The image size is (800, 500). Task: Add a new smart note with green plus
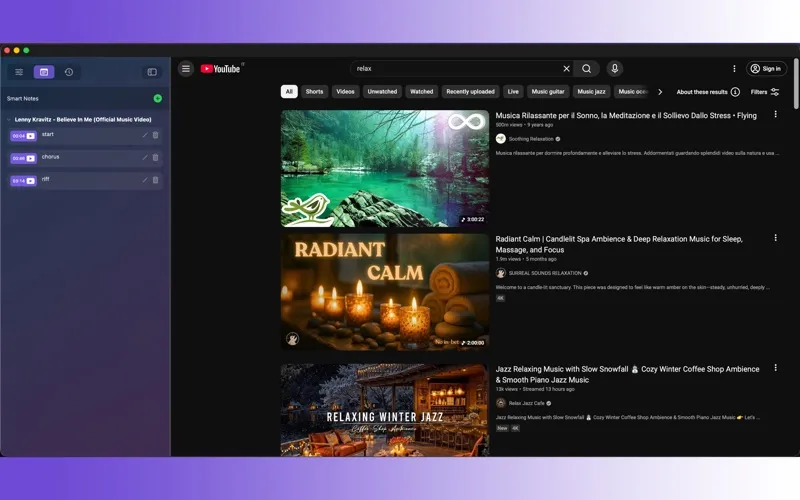point(158,98)
